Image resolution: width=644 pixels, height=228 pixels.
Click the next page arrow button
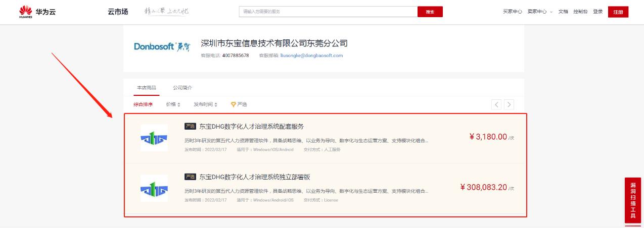pos(509,104)
